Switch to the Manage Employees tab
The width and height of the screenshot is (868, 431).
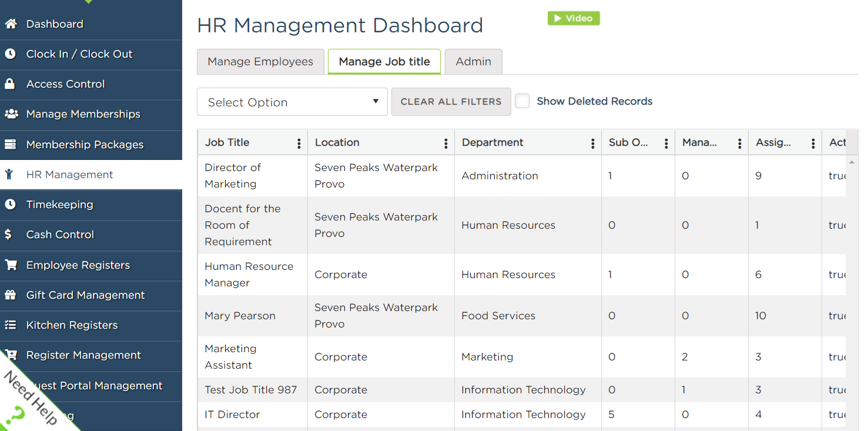[260, 62]
